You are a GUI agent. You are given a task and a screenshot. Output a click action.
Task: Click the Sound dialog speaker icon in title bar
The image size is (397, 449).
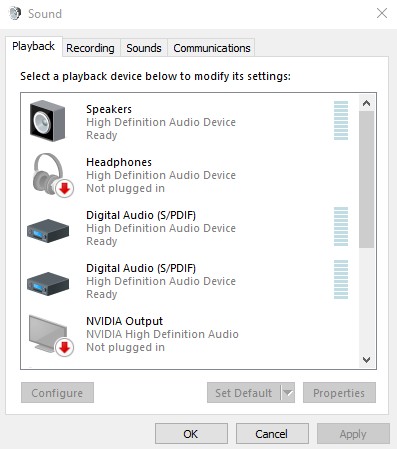pos(15,14)
